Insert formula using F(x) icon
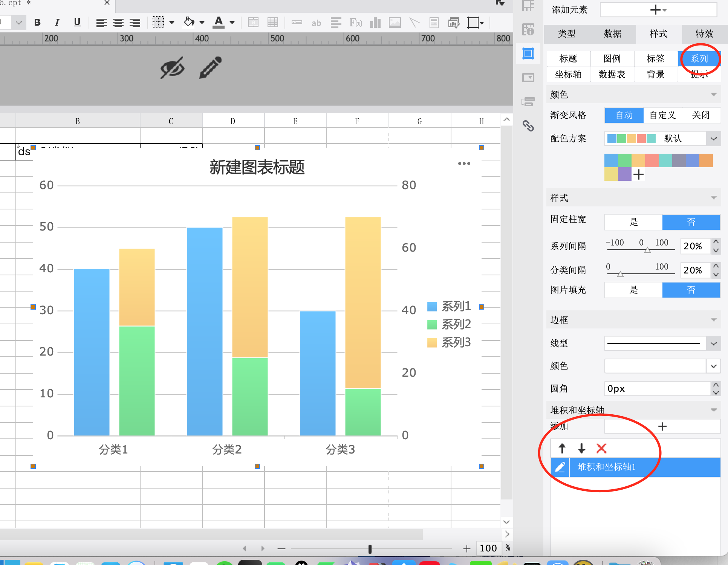Image resolution: width=728 pixels, height=565 pixels. 355,23
